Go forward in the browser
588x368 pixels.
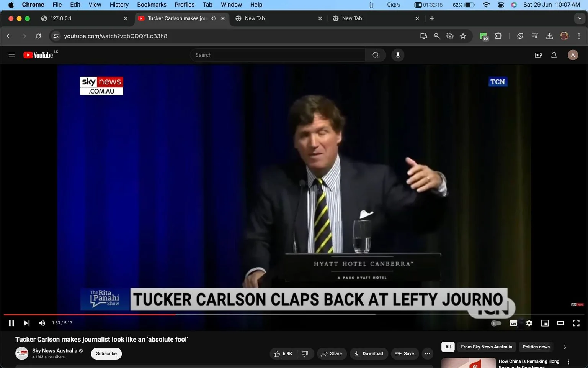24,36
